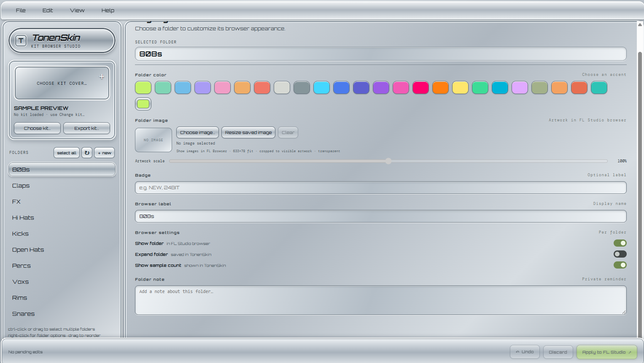Image resolution: width=644 pixels, height=363 pixels.
Task: Click Resize saved image button
Action: pos(248,132)
